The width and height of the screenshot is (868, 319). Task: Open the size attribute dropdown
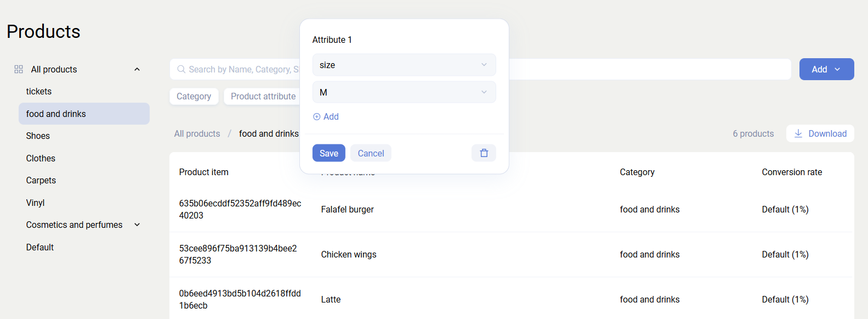404,65
